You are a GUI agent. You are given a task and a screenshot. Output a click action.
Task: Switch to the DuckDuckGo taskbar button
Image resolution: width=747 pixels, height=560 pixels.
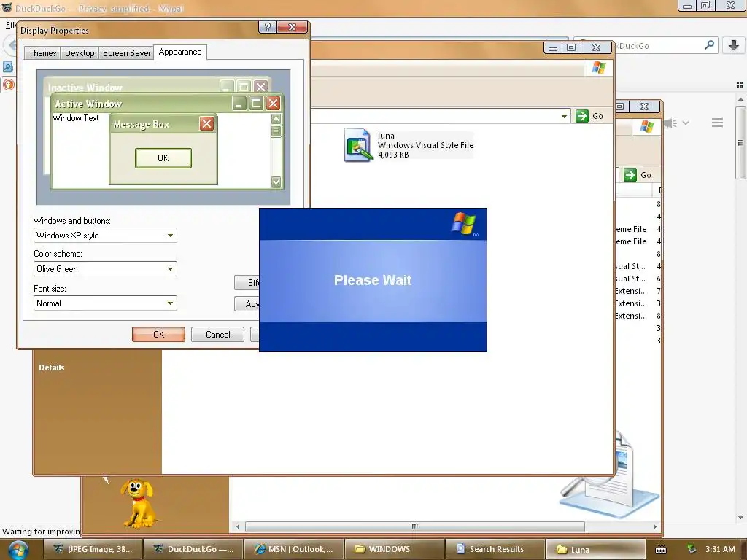193,549
